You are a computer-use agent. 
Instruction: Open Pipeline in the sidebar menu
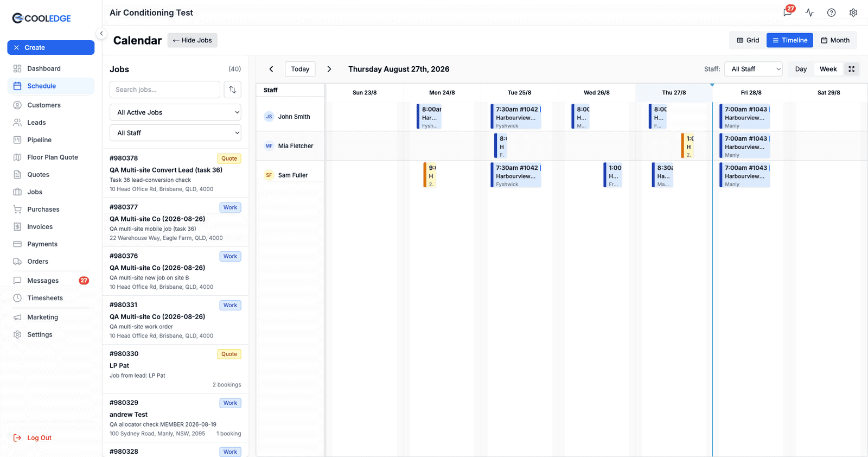tap(50, 140)
